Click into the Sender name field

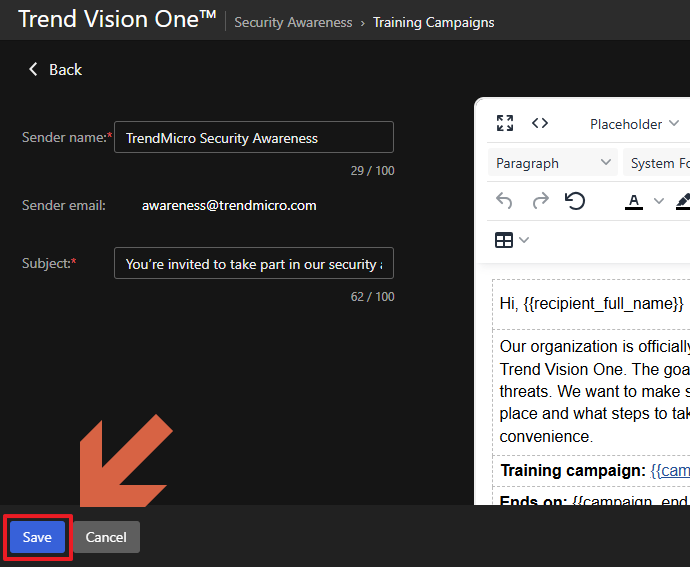(253, 138)
